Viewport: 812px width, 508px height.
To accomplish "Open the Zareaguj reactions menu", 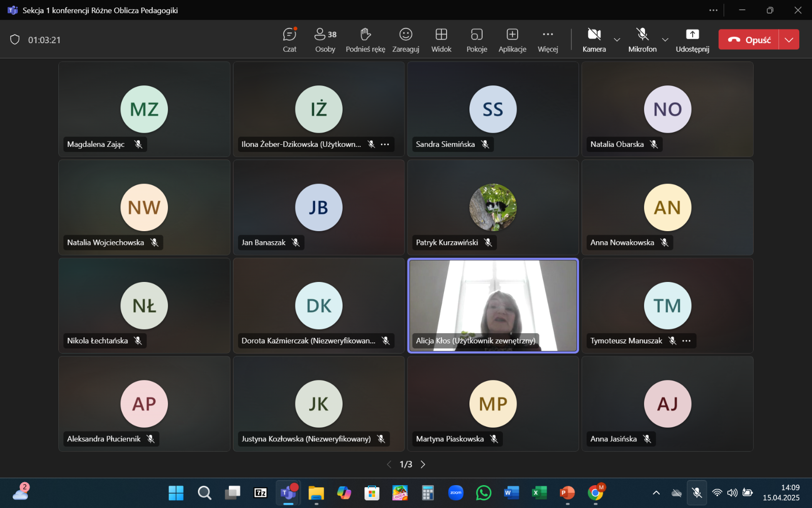I will click(x=405, y=40).
